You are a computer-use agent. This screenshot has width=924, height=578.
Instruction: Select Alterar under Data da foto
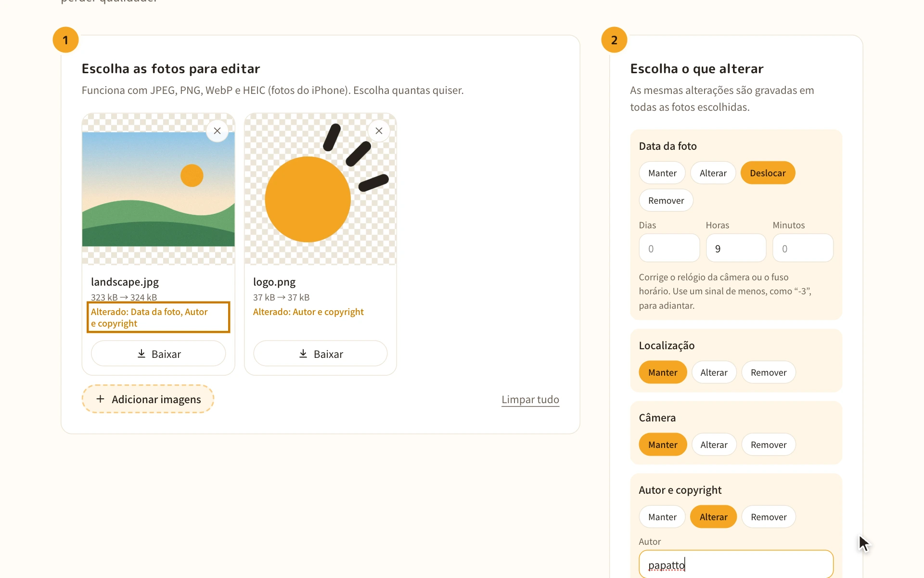tap(713, 173)
